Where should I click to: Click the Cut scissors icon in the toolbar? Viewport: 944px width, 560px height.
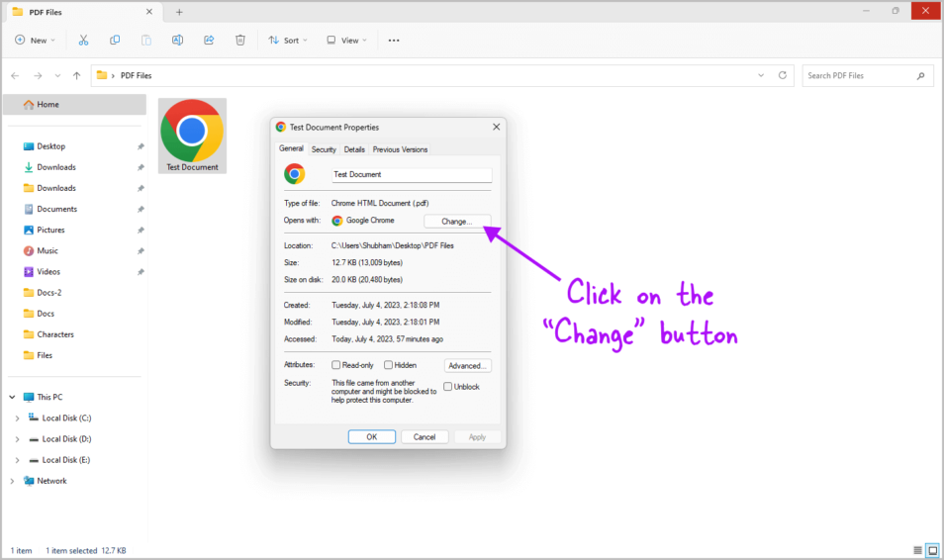83,40
